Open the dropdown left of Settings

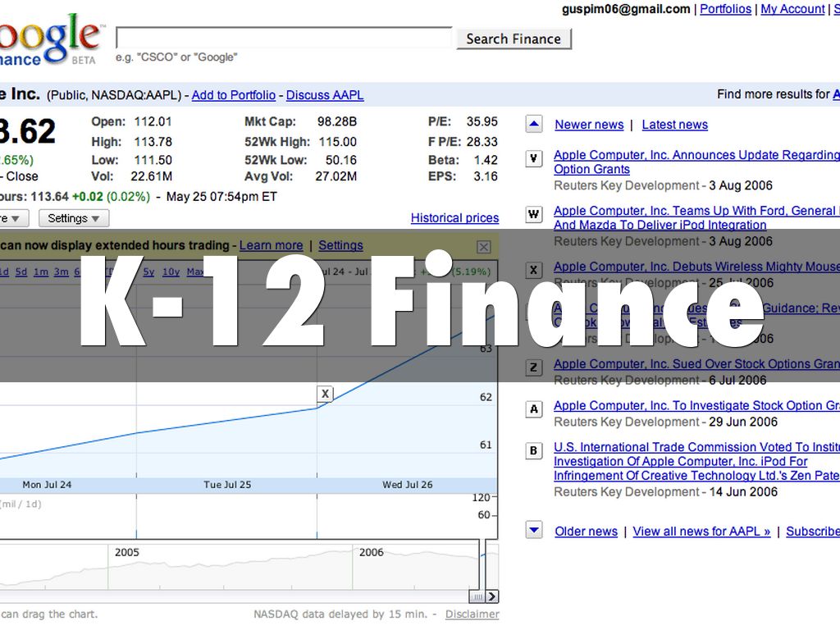pos(11,218)
